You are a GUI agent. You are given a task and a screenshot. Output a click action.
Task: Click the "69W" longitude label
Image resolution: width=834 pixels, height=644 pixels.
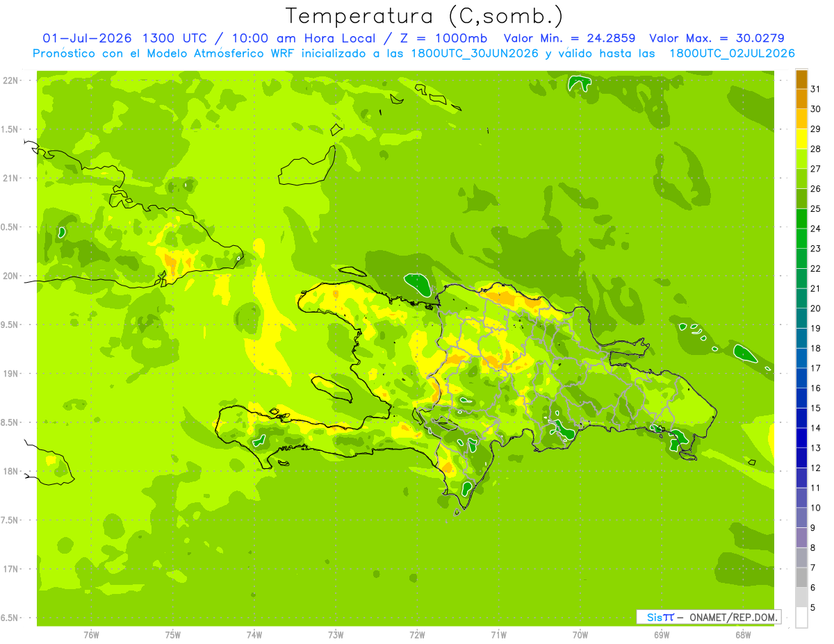click(x=662, y=635)
